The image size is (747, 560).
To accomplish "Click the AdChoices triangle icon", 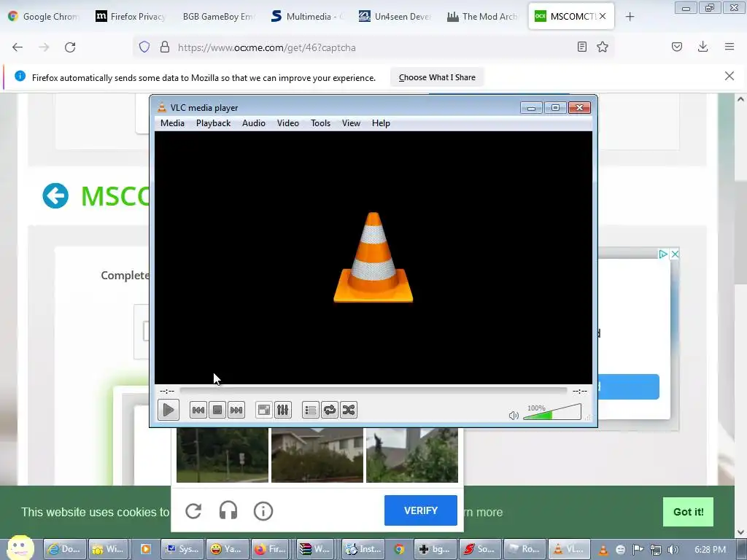I will tap(663, 254).
